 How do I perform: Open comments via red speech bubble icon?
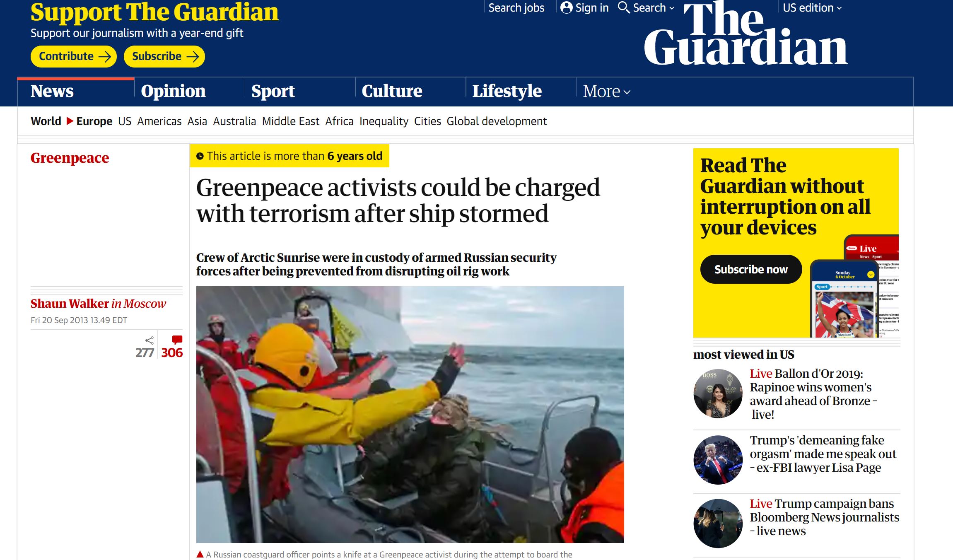pyautogui.click(x=177, y=340)
